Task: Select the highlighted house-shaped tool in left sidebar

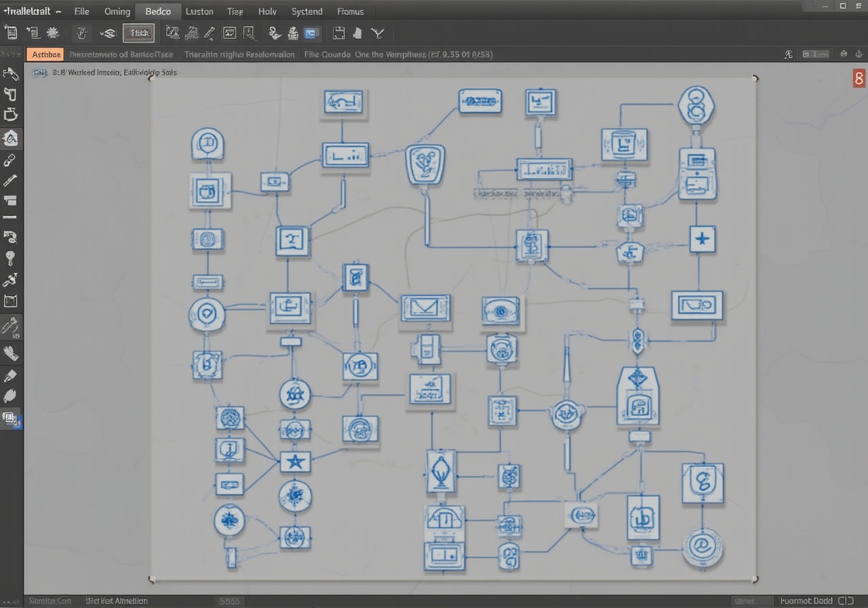Action: point(11,138)
